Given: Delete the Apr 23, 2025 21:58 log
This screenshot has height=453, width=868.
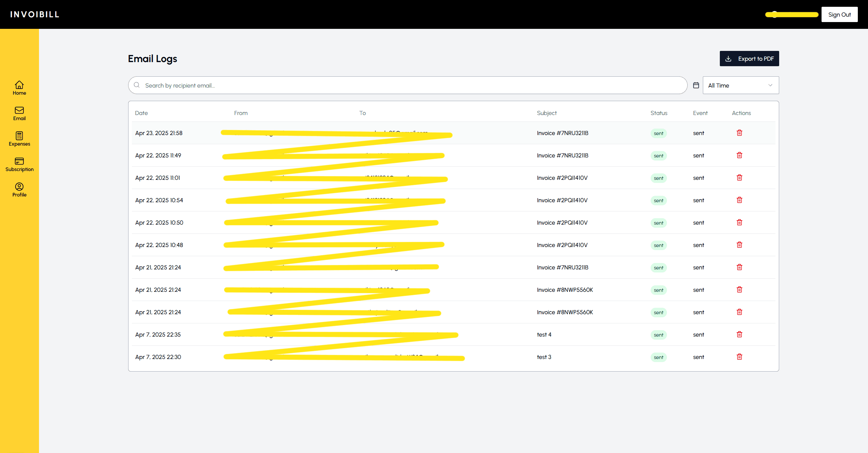Looking at the screenshot, I should click(739, 133).
